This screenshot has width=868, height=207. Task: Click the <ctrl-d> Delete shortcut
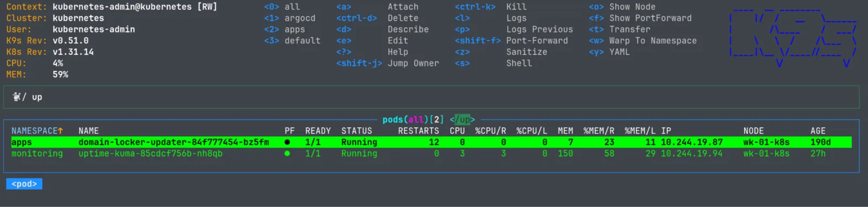tap(377, 18)
